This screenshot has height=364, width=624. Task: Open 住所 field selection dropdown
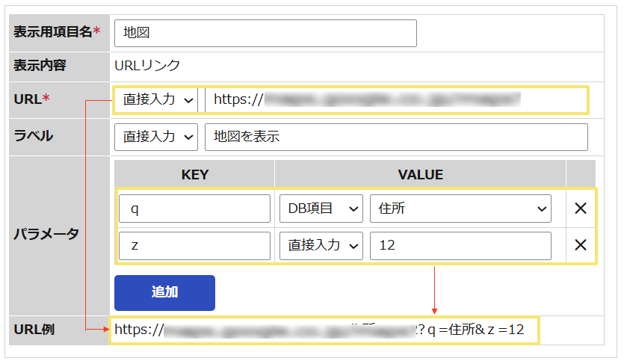click(460, 209)
